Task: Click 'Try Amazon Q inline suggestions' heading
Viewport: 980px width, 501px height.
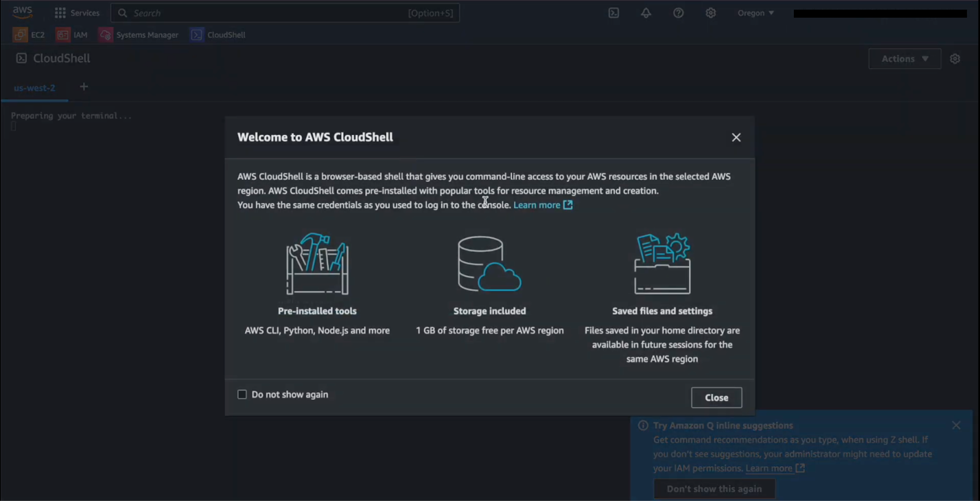Action: [x=723, y=426]
